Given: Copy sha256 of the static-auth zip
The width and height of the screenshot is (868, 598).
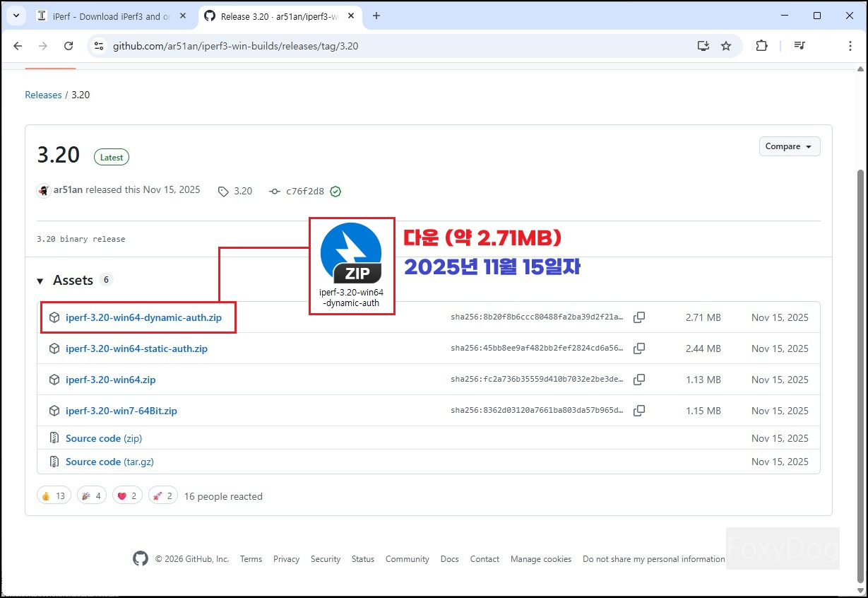Looking at the screenshot, I should [639, 348].
